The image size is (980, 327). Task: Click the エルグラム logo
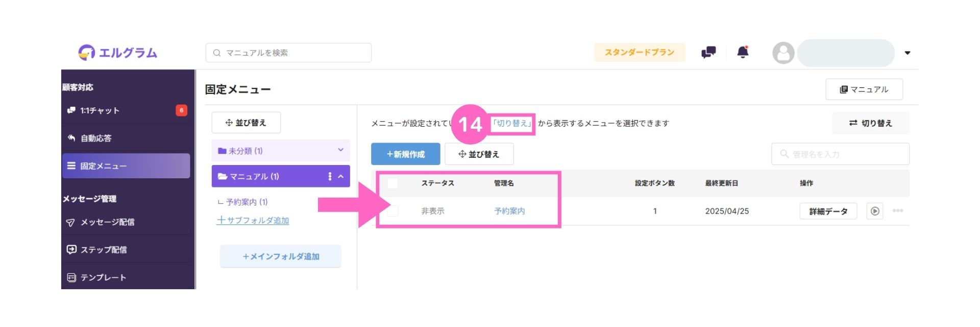click(x=118, y=52)
